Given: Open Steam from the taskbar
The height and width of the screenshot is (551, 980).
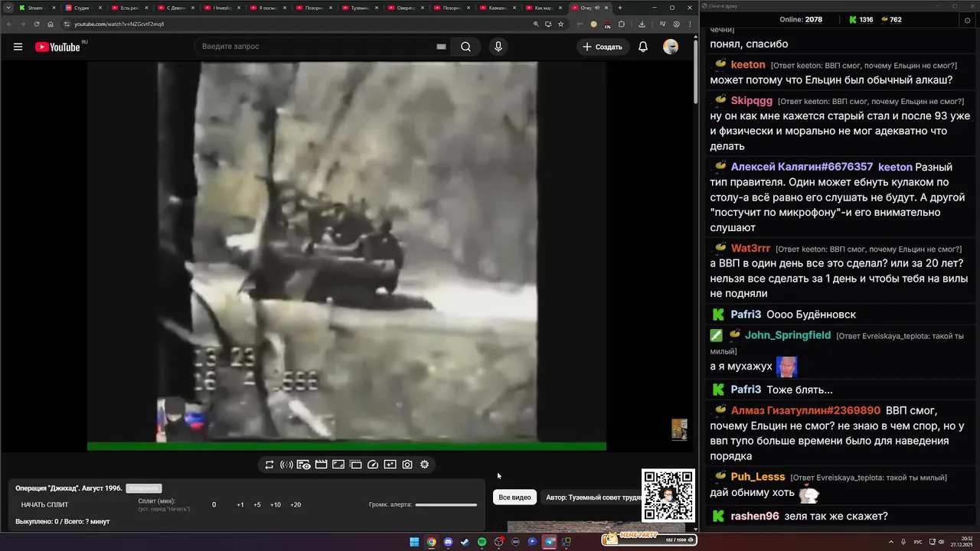Looking at the screenshot, I should pos(465,542).
